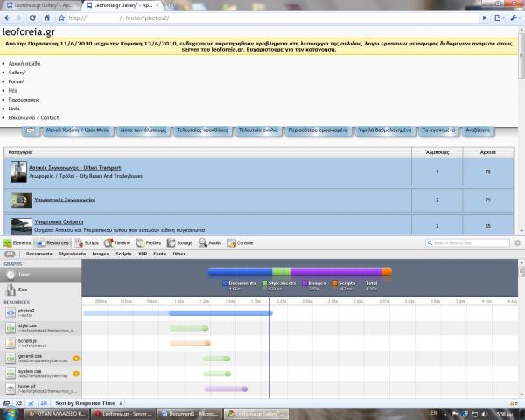Filter resources by Stylesheets
The image size is (525, 420).
[x=71, y=254]
